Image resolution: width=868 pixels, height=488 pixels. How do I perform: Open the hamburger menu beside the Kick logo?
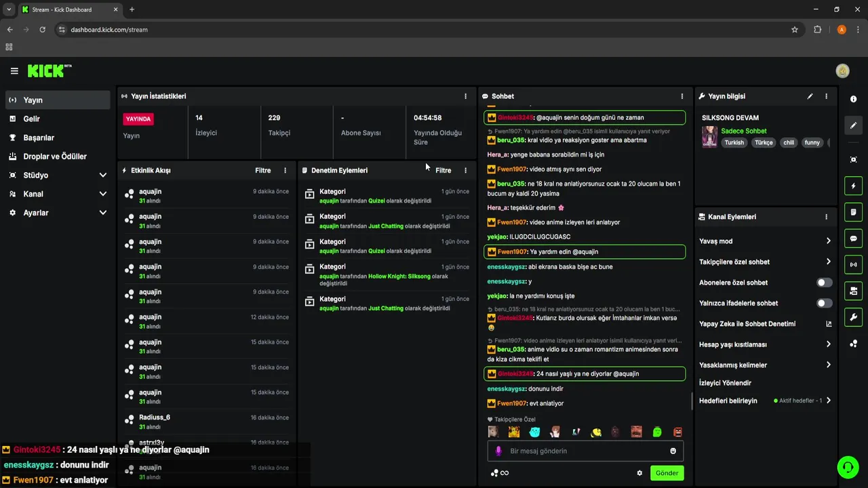pyautogui.click(x=14, y=70)
